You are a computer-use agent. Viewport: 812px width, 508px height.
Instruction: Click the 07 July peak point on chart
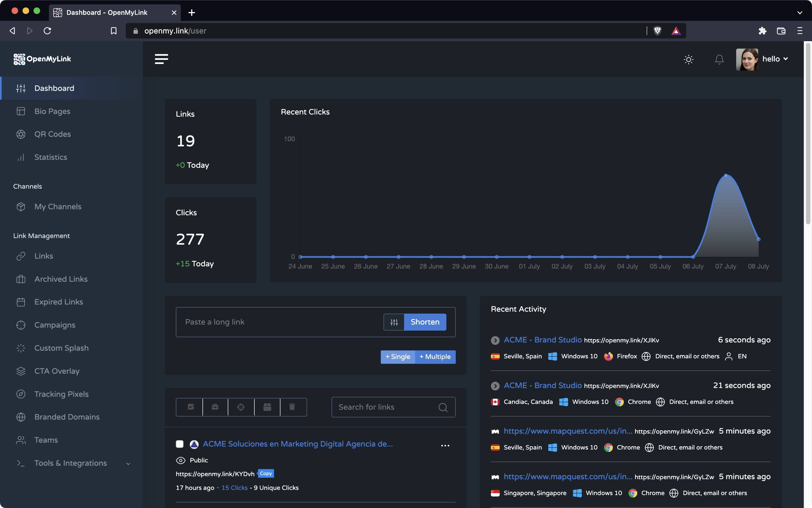726,175
